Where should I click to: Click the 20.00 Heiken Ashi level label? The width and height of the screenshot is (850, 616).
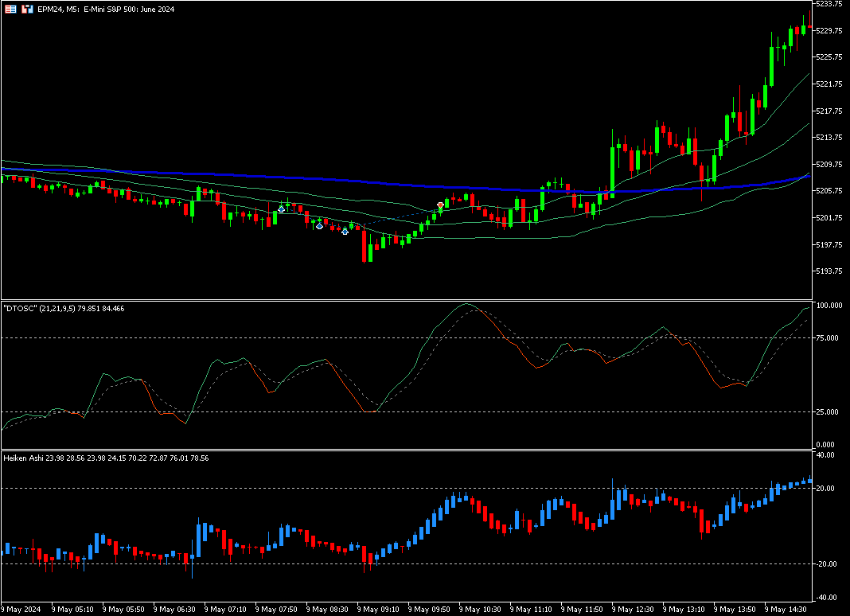[825, 489]
